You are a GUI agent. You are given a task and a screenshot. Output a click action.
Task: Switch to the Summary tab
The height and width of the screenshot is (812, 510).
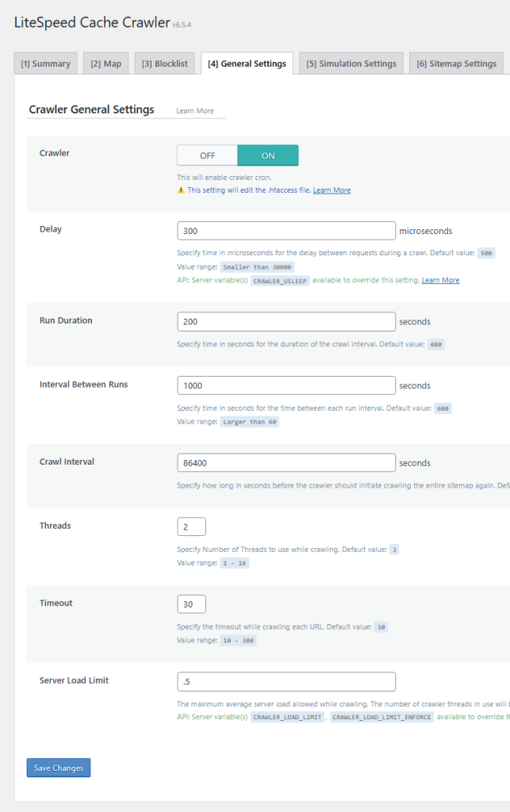(x=45, y=63)
